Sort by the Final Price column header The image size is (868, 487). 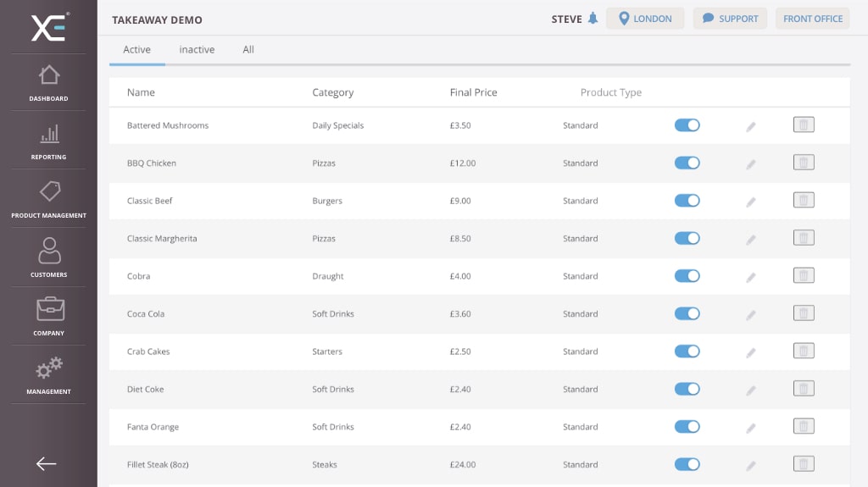(x=473, y=92)
